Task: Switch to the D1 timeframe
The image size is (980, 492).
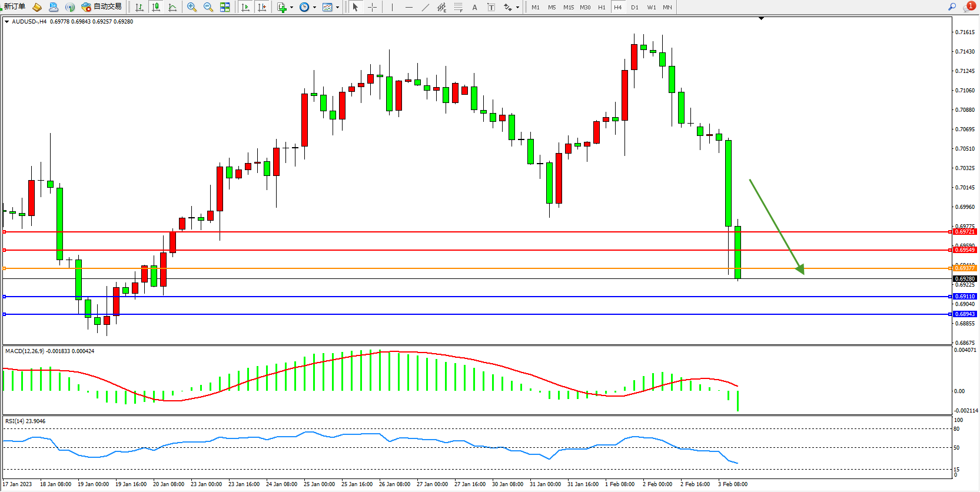Action: click(634, 7)
